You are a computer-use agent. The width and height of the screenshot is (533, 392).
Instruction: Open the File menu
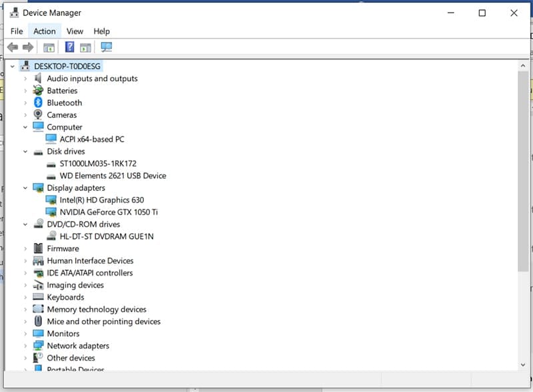click(x=16, y=31)
